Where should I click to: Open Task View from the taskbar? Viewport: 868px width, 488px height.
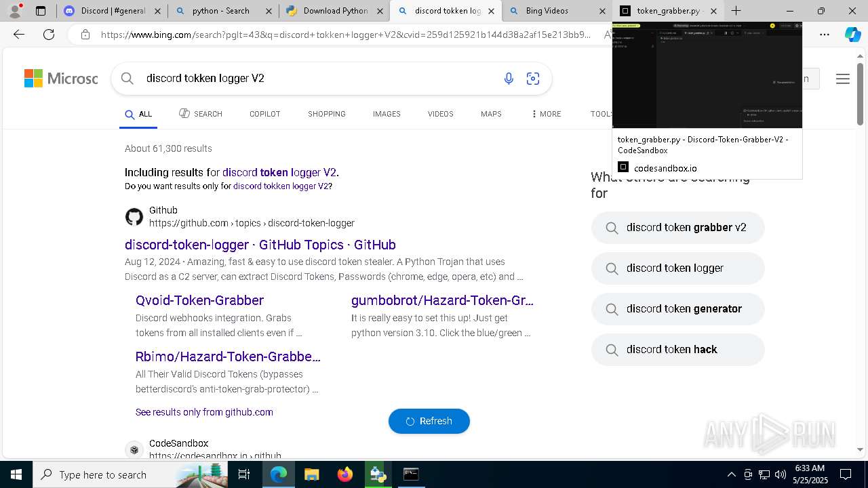(x=244, y=474)
